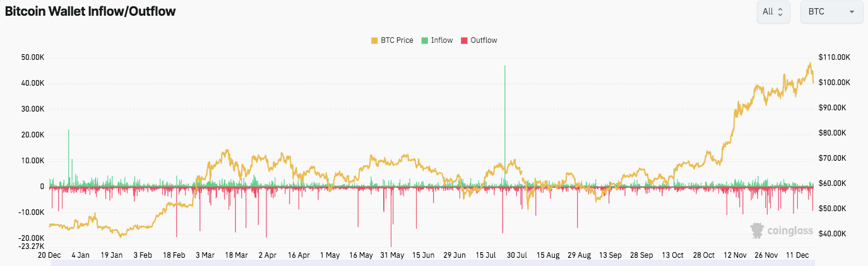Click the $100.00K price axis label
This screenshot has width=868, height=266.
coord(834,83)
